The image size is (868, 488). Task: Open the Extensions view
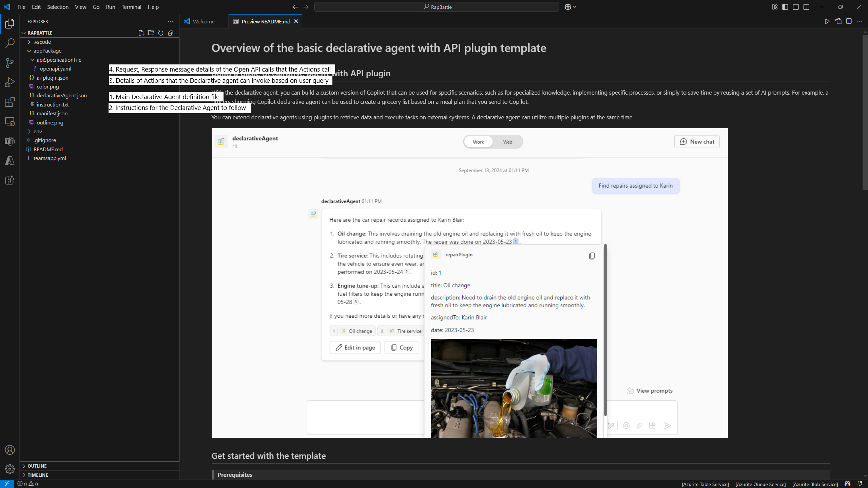tap(10, 102)
